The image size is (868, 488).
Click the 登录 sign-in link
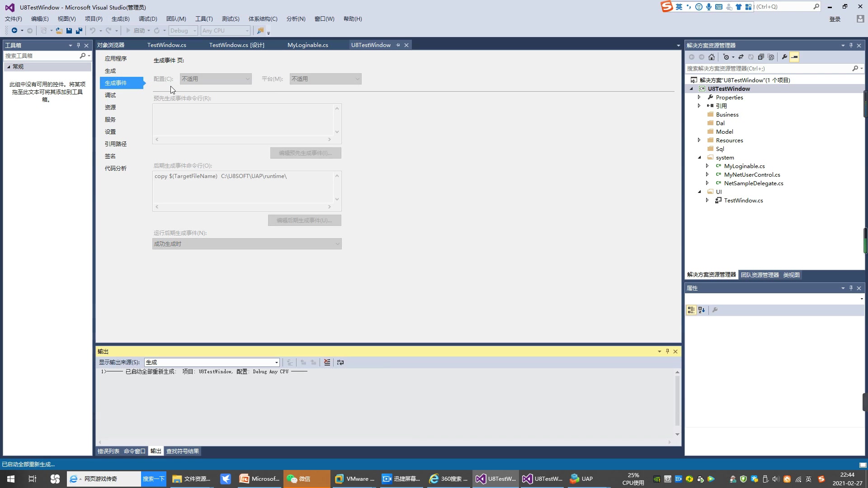tap(835, 19)
